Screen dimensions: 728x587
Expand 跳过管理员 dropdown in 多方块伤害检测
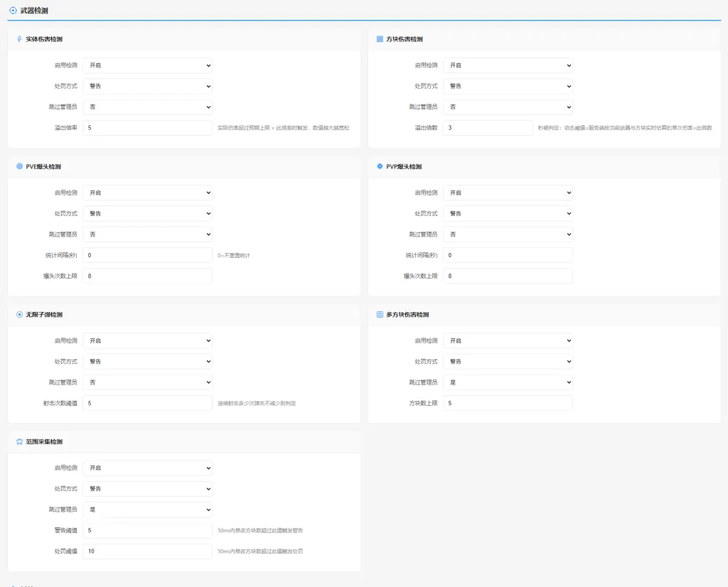tap(508, 382)
